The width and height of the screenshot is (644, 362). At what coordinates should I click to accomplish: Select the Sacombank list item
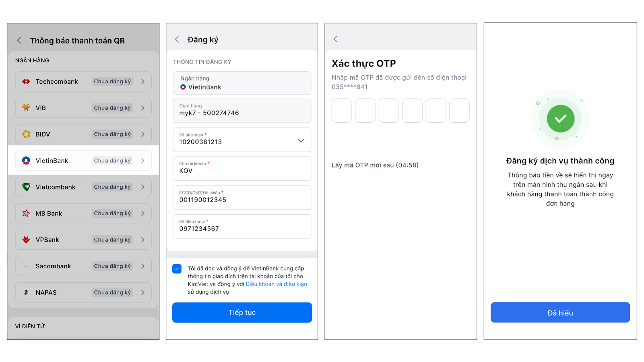click(83, 266)
